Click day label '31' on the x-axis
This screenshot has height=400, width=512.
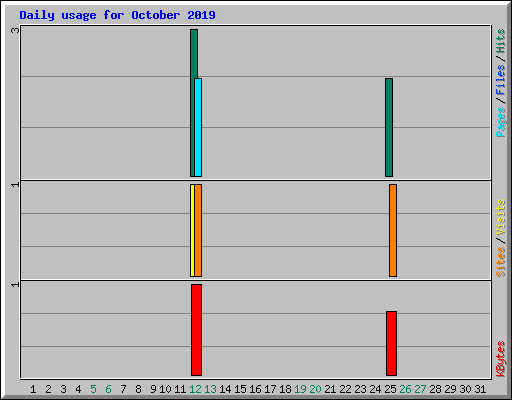point(480,389)
